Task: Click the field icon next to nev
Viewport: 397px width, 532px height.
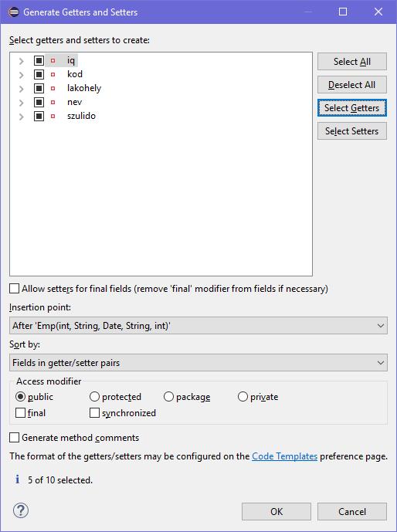Action: click(x=53, y=102)
